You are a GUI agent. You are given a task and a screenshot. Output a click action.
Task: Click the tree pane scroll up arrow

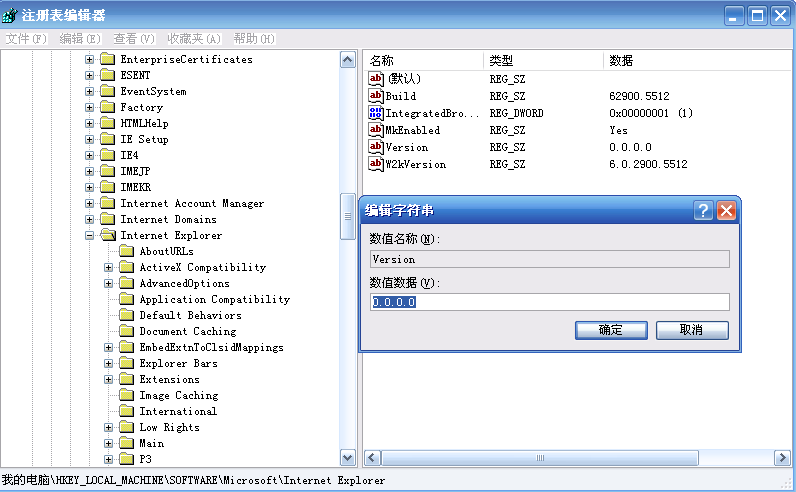point(348,60)
